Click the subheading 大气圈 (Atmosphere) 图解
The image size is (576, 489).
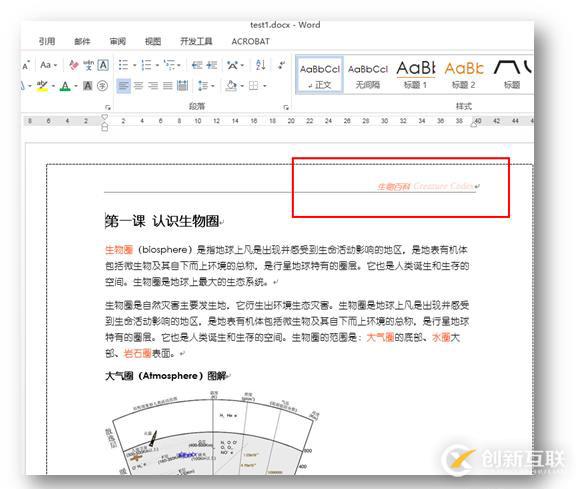click(165, 376)
